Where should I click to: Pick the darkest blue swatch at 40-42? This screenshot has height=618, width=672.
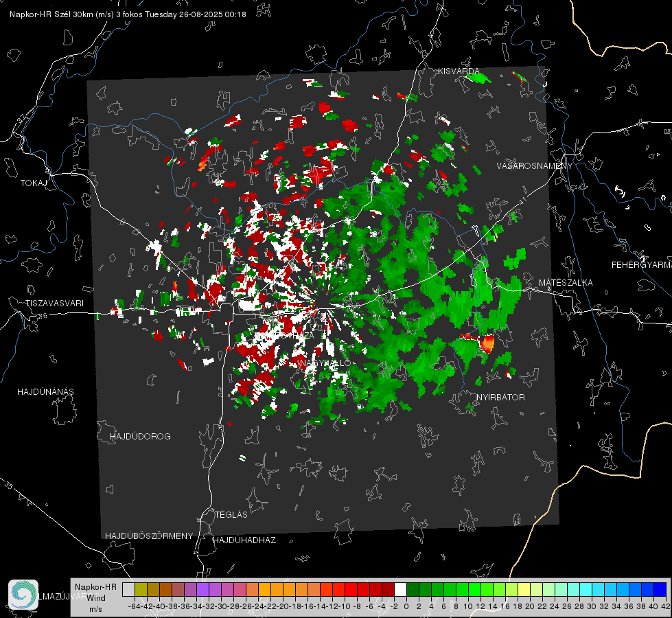click(x=660, y=589)
